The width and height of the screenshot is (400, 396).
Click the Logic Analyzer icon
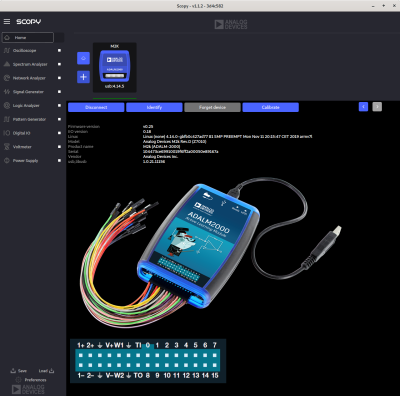click(x=7, y=105)
